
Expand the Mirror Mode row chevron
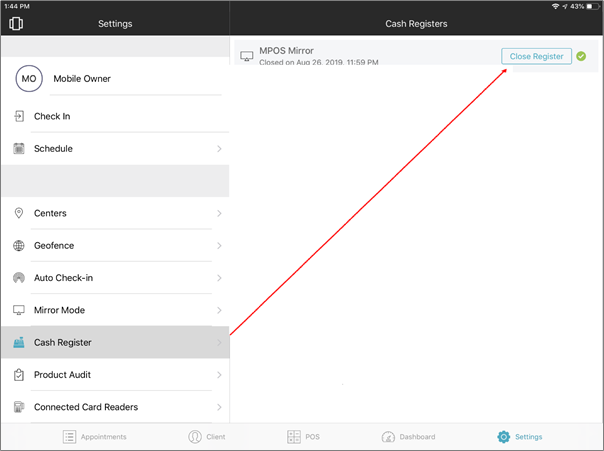[219, 310]
